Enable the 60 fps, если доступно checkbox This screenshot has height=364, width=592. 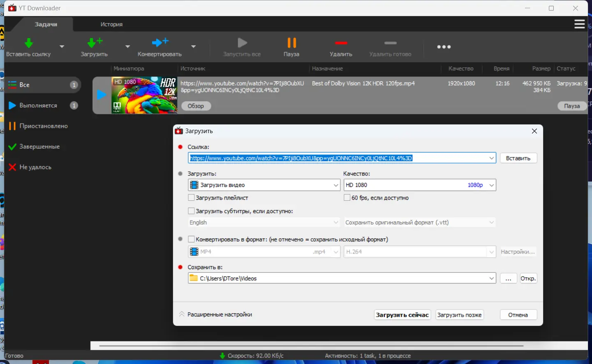pyautogui.click(x=347, y=198)
